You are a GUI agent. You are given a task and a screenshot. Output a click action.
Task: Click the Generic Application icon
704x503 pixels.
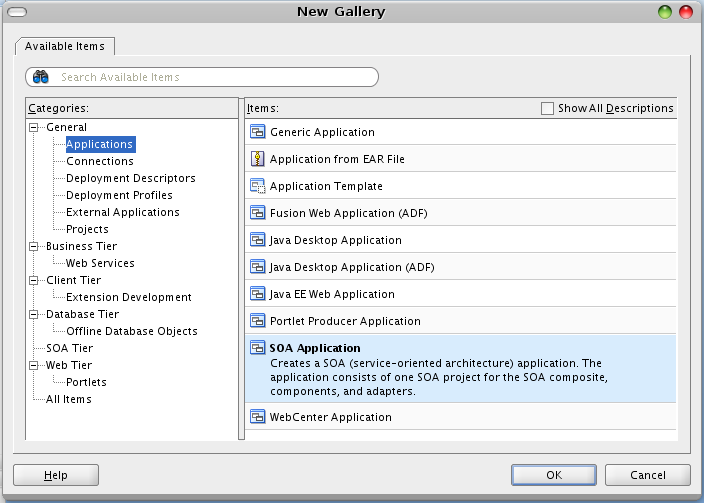pyautogui.click(x=257, y=132)
